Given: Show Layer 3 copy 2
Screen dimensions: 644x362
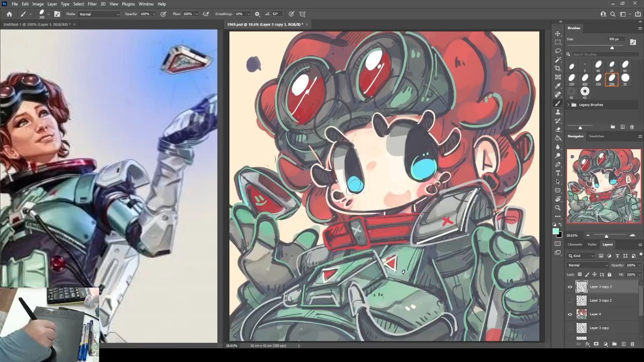Looking at the screenshot, I should tap(570, 300).
